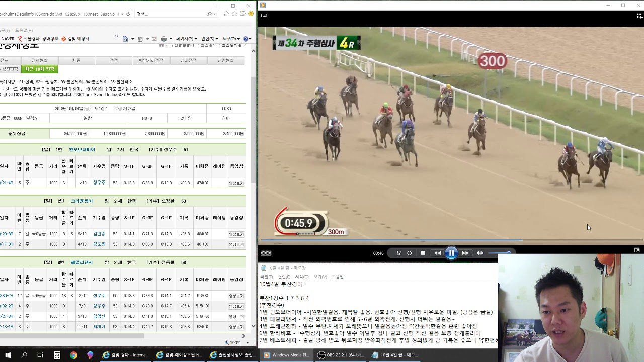644x362 pixels.
Task: Open Internet Explorer favorites star
Action: [234, 14]
